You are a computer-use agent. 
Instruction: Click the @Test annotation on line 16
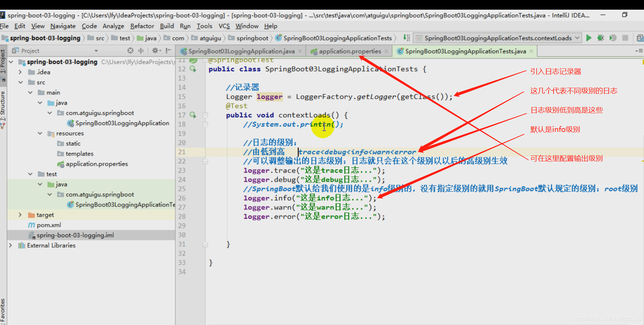[x=237, y=106]
